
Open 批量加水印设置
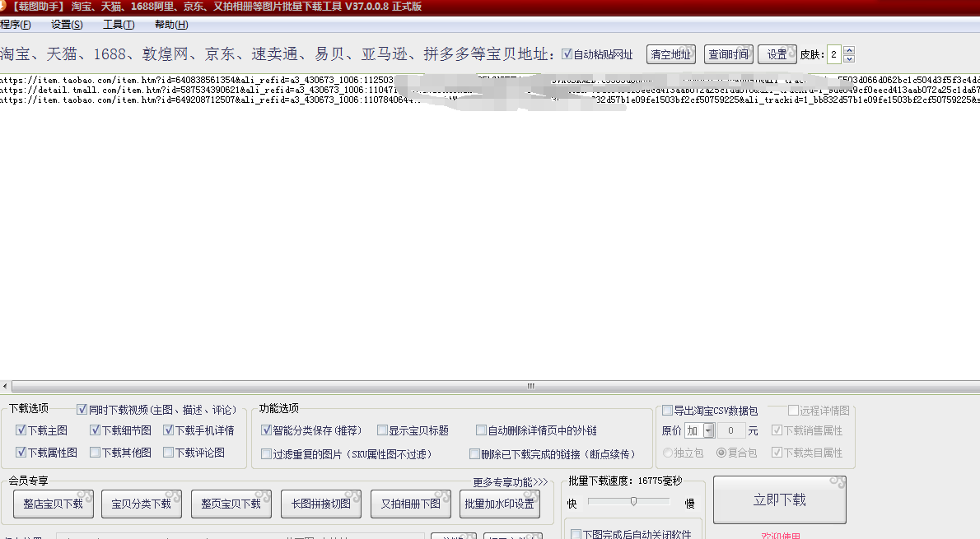pos(499,504)
